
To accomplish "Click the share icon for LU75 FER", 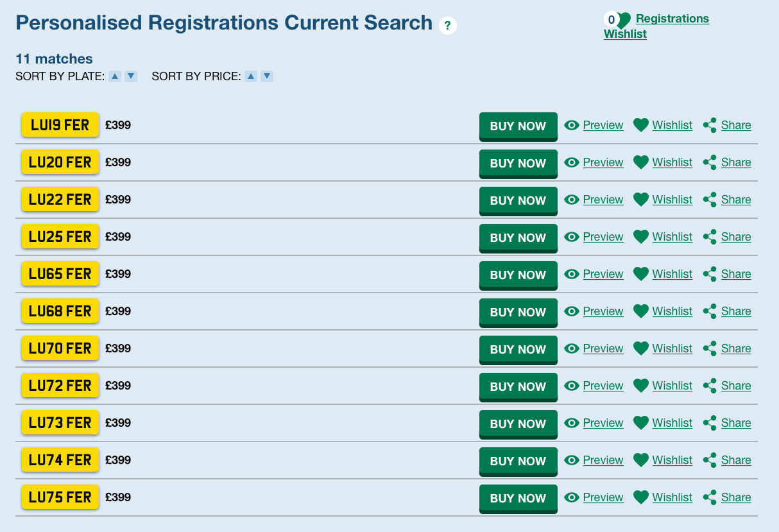I will (x=710, y=497).
